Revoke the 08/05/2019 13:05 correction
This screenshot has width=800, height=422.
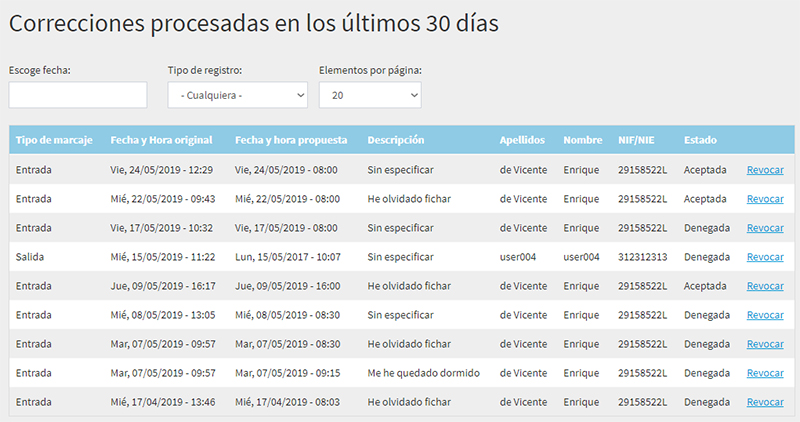(x=765, y=315)
